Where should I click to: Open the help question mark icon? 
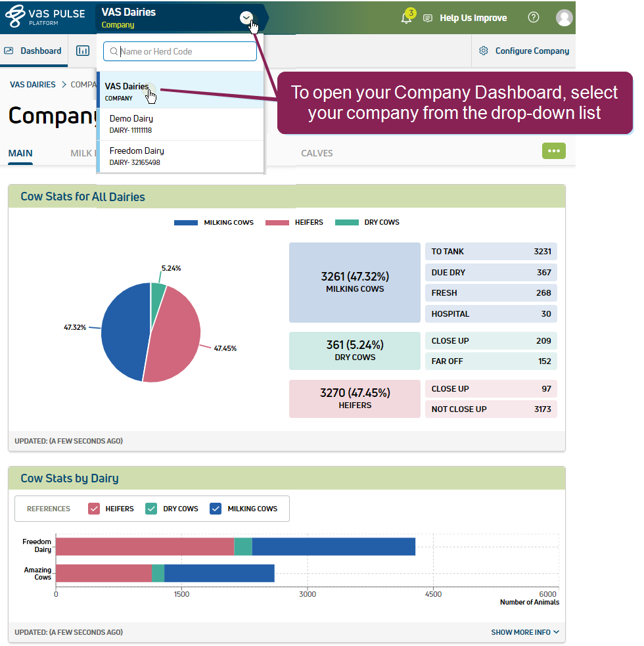point(534,18)
